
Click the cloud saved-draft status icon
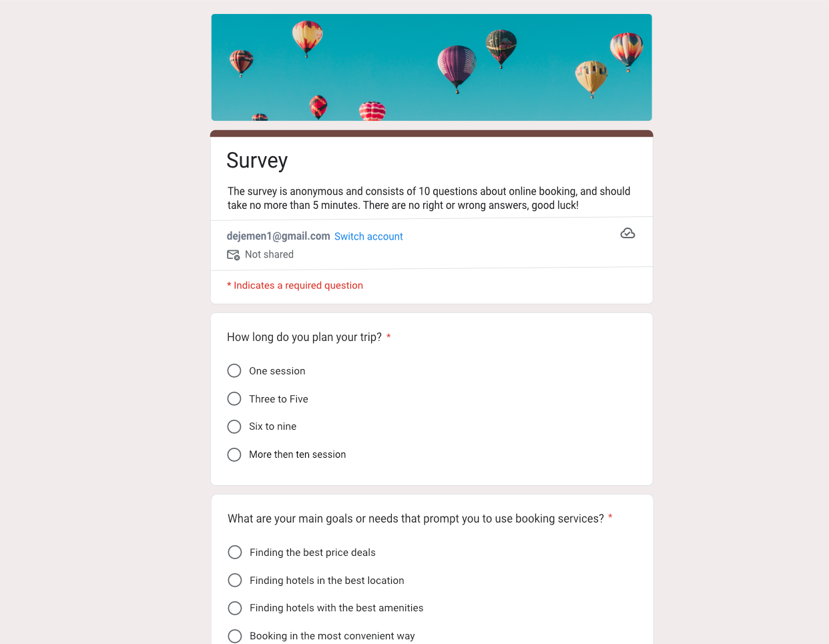(x=627, y=234)
